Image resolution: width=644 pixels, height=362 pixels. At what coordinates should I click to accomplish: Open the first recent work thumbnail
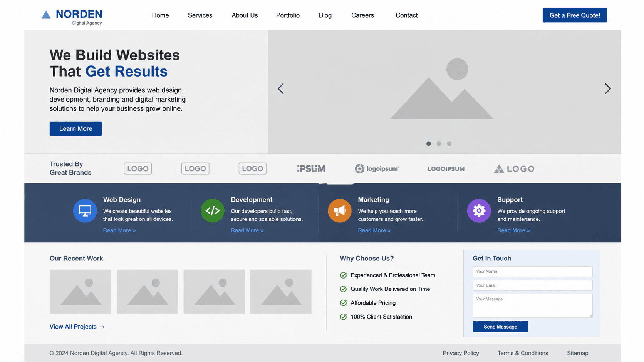[80, 292]
